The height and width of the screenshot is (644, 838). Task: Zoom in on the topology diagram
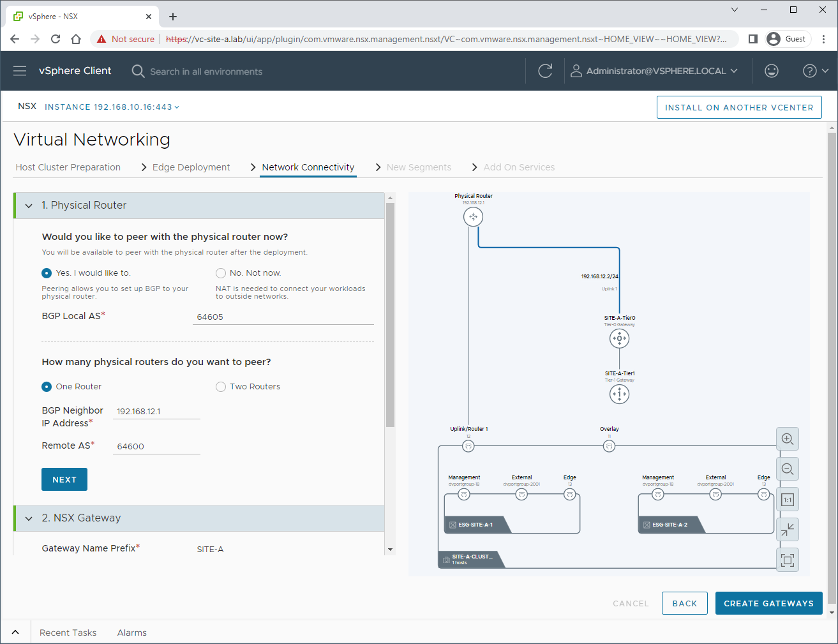pyautogui.click(x=788, y=439)
